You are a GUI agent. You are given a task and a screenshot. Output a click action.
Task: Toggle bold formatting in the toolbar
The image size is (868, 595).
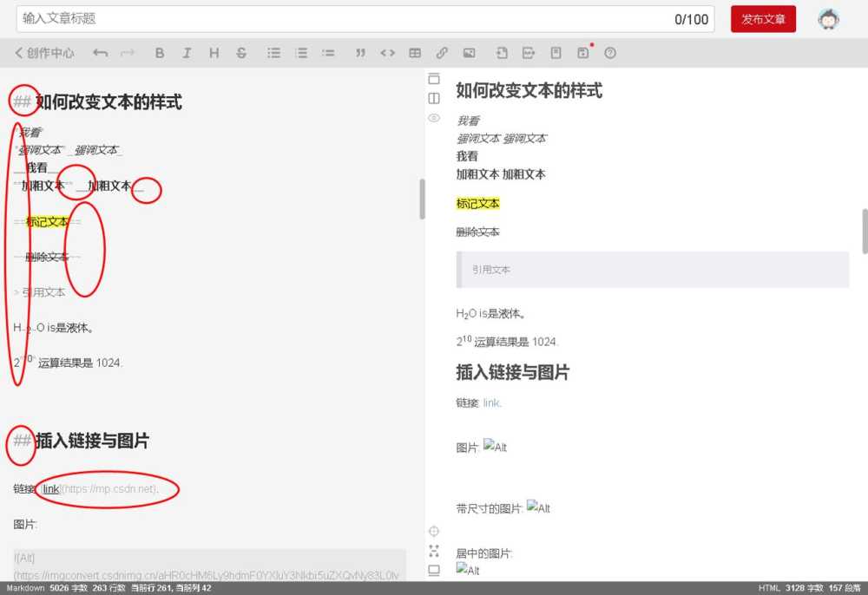(x=160, y=53)
